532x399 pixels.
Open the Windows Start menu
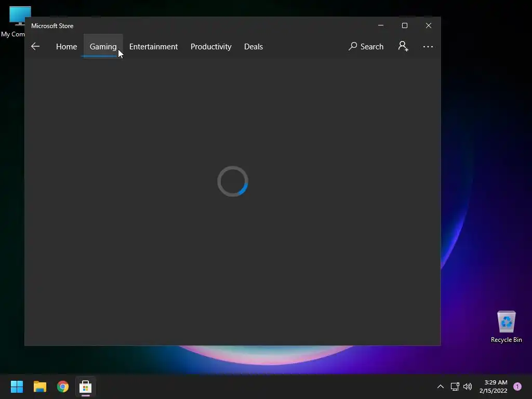point(17,387)
